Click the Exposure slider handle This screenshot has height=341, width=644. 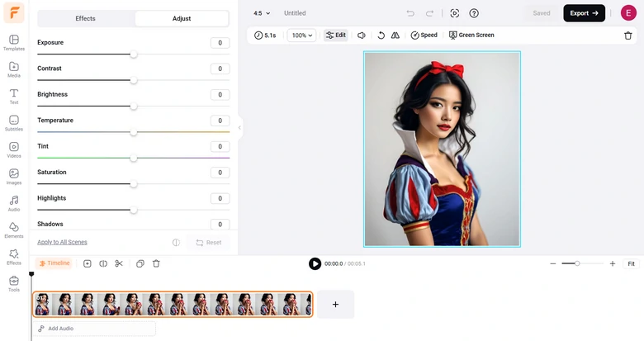point(134,54)
